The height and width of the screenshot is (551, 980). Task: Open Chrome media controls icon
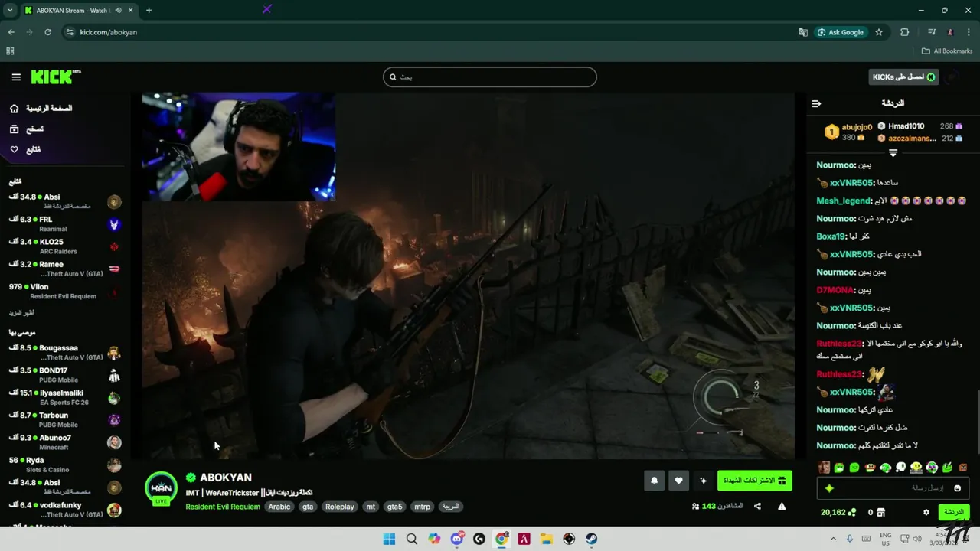click(932, 32)
